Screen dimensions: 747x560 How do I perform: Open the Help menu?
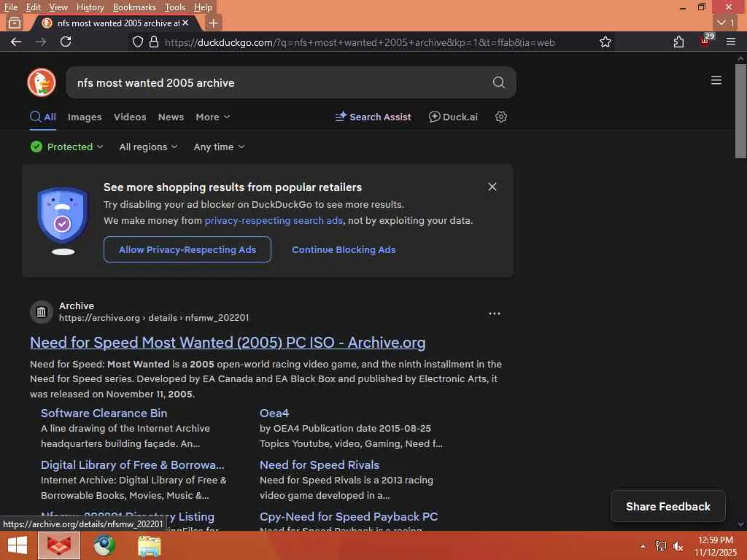point(203,7)
